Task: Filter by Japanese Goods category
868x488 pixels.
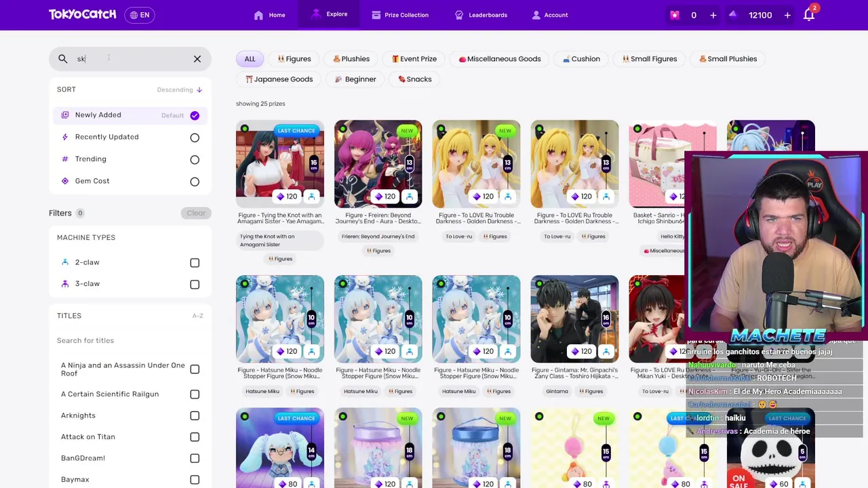Action: point(279,79)
